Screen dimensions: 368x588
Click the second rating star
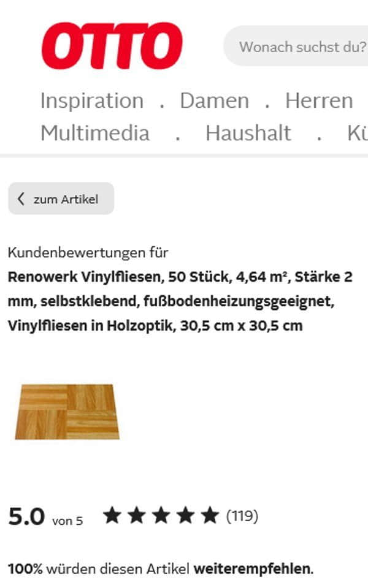coord(137,515)
